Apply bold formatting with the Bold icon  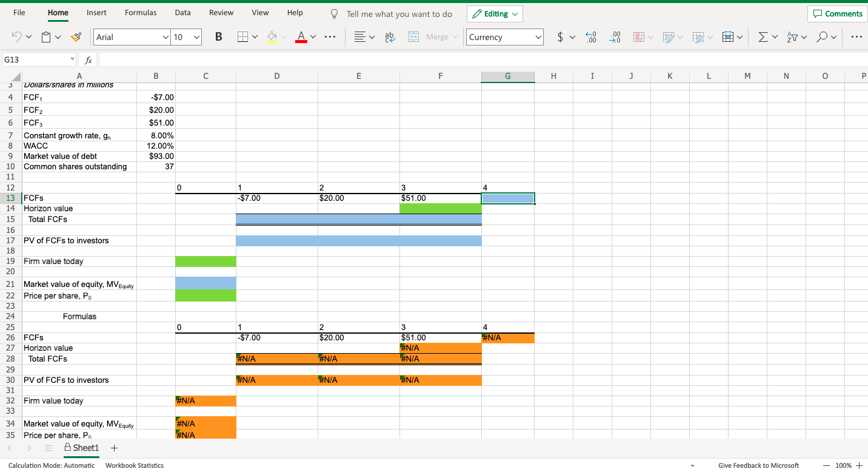[x=218, y=37]
